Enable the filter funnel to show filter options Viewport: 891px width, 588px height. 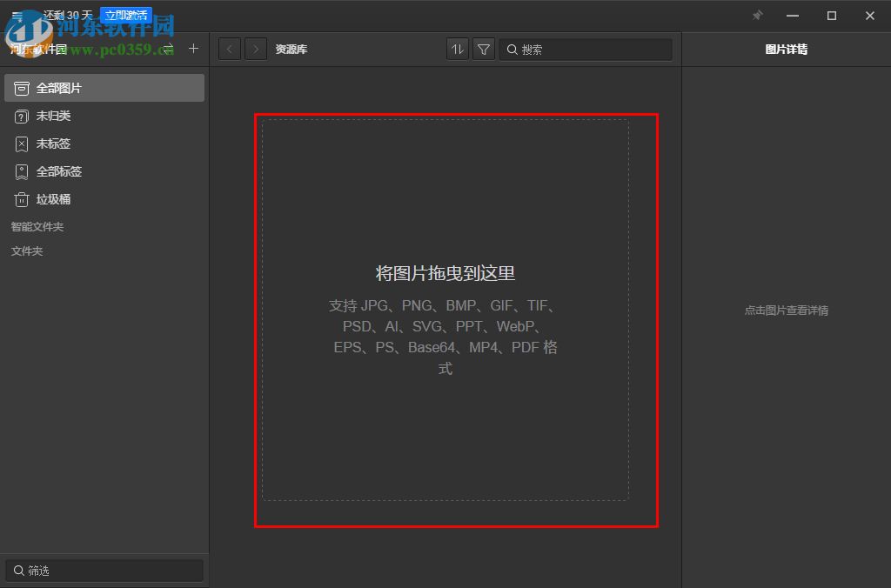tap(484, 49)
